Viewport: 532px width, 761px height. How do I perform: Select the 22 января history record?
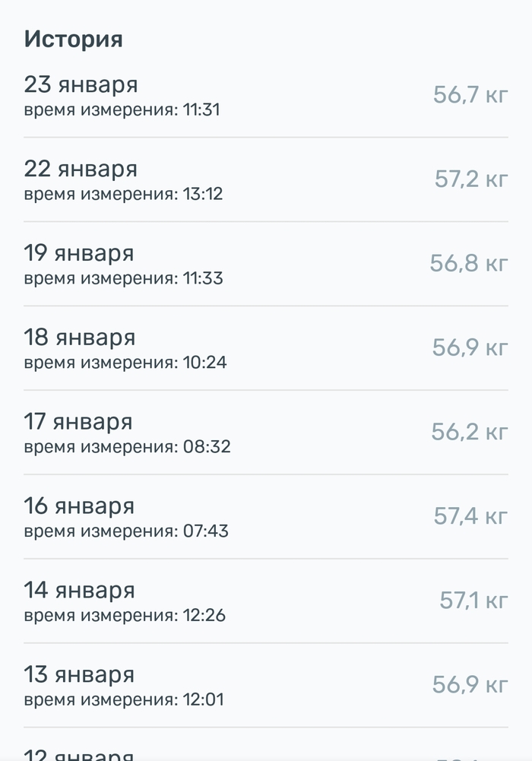point(81,169)
